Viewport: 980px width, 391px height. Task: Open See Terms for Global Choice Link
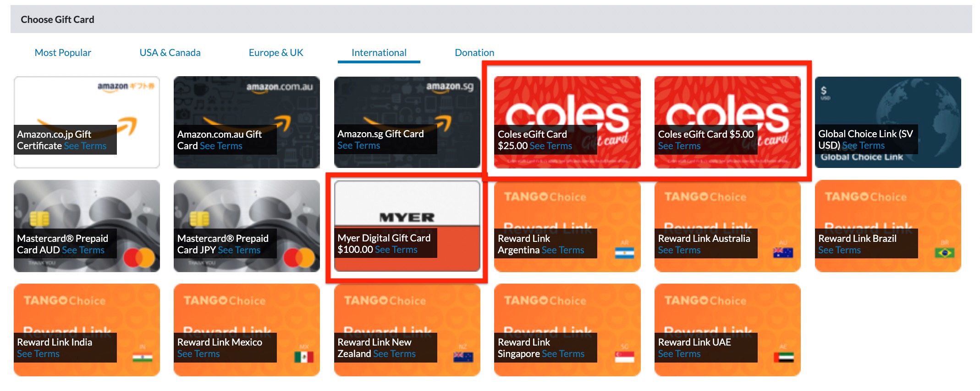coord(864,145)
